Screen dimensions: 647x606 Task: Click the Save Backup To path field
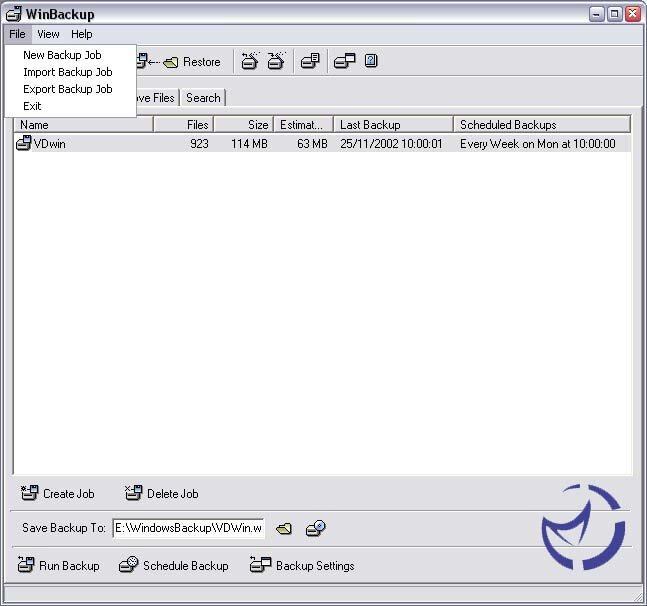188,528
